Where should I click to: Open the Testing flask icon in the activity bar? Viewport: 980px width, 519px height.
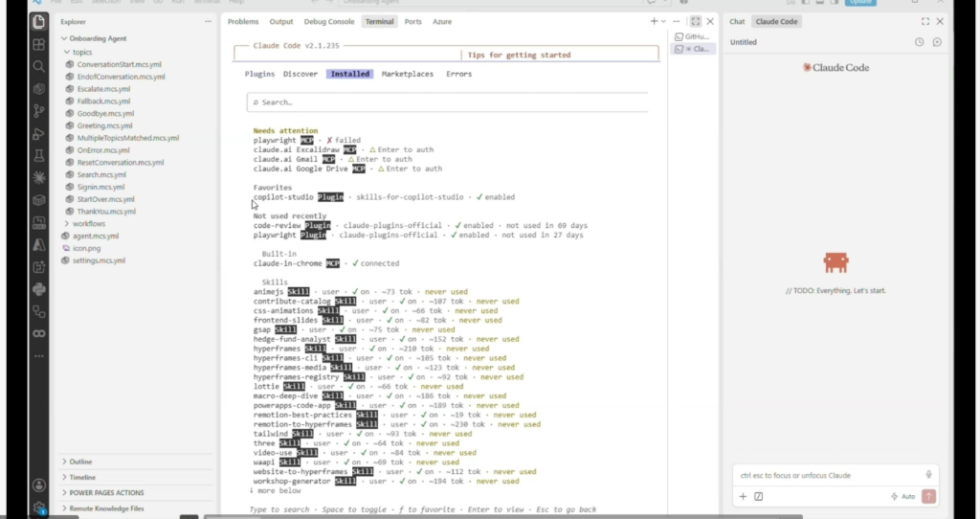[x=38, y=156]
